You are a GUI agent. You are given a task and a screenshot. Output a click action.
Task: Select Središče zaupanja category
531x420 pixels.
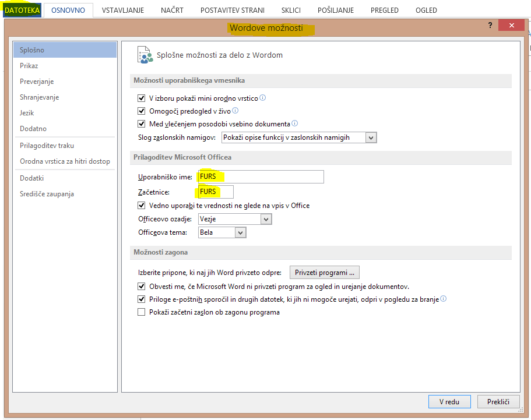(65, 194)
